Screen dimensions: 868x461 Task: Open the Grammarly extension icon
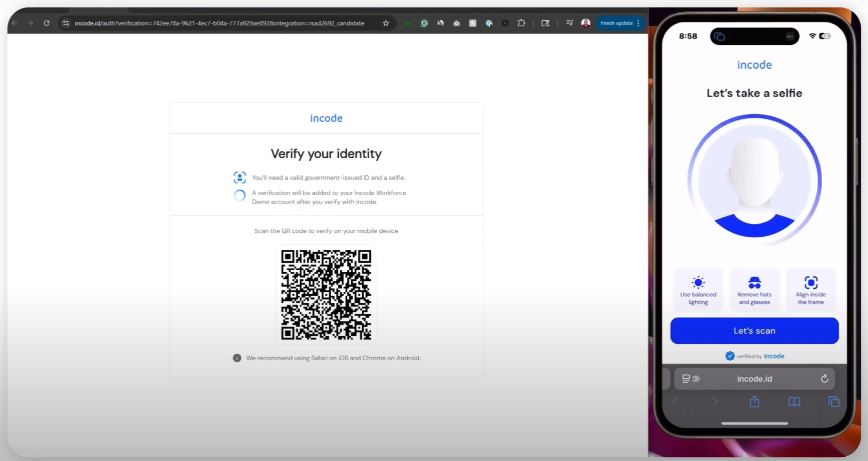[x=424, y=23]
